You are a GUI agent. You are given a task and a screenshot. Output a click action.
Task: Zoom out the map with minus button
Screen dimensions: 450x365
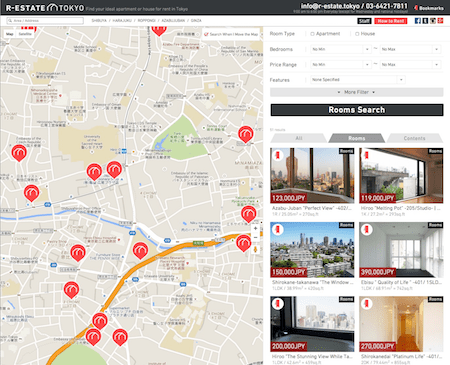[x=256, y=237]
